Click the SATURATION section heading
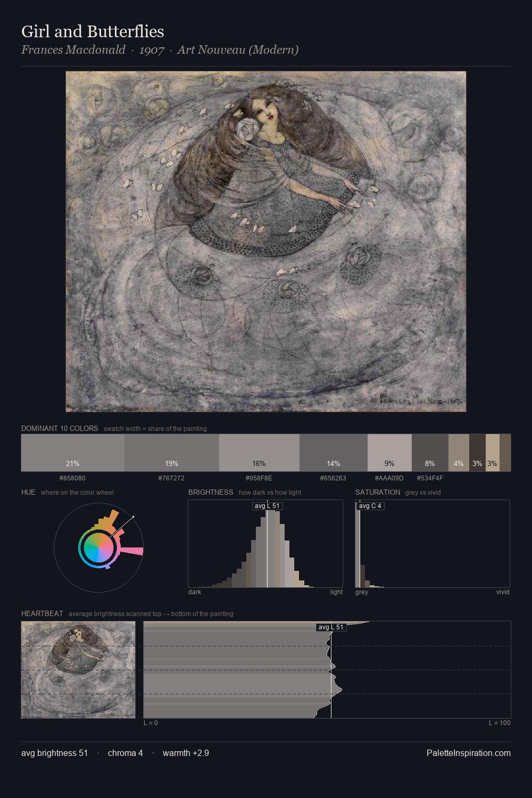Viewport: 532px width, 798px height. click(378, 492)
